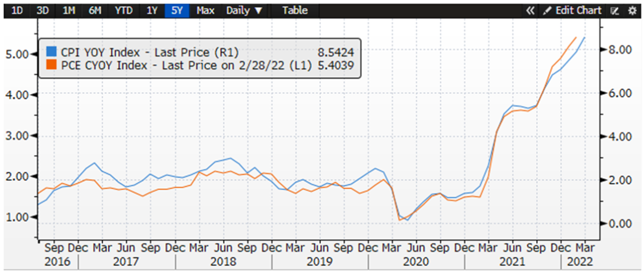Image resolution: width=644 pixels, height=273 pixels.
Task: Click the 2020 year label on axis
Action: [416, 262]
